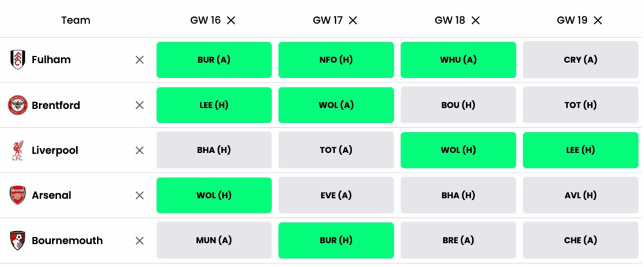Remove the GW 17 column
Viewport: 644px width, 267px height.
coord(353,20)
